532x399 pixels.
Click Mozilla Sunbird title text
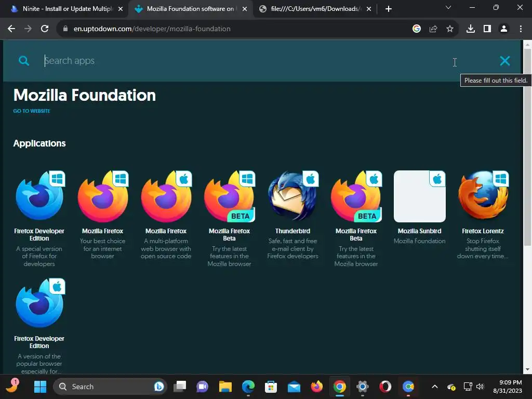tap(420, 231)
